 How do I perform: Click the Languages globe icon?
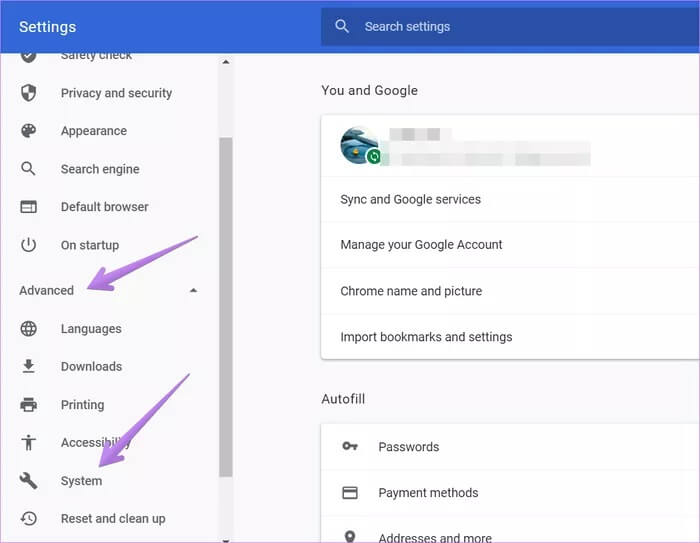coord(29,329)
